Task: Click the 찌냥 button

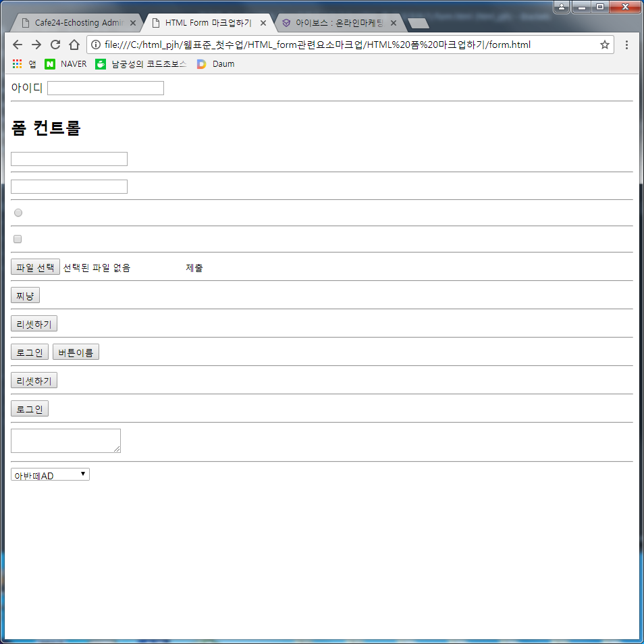Action: click(x=25, y=295)
